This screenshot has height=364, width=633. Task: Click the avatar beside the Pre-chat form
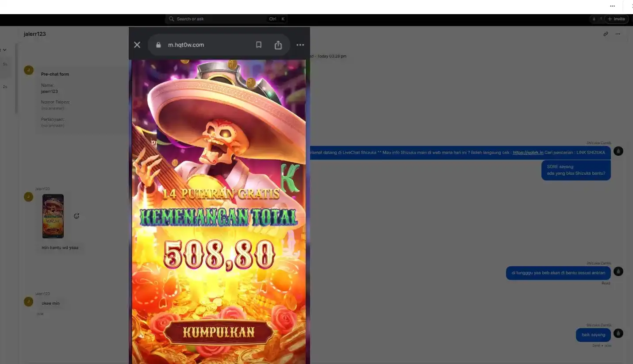point(29,70)
